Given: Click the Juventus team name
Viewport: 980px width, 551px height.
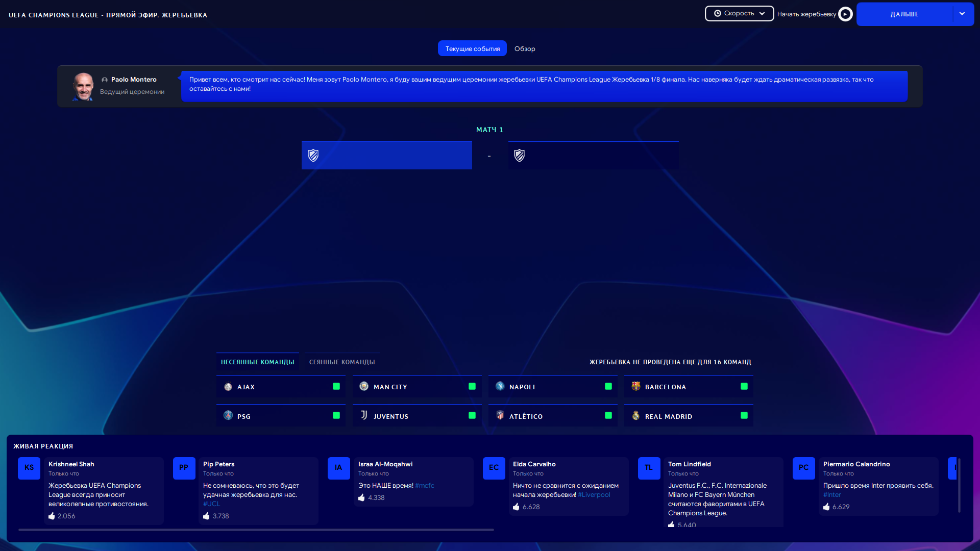Looking at the screenshot, I should coord(390,416).
